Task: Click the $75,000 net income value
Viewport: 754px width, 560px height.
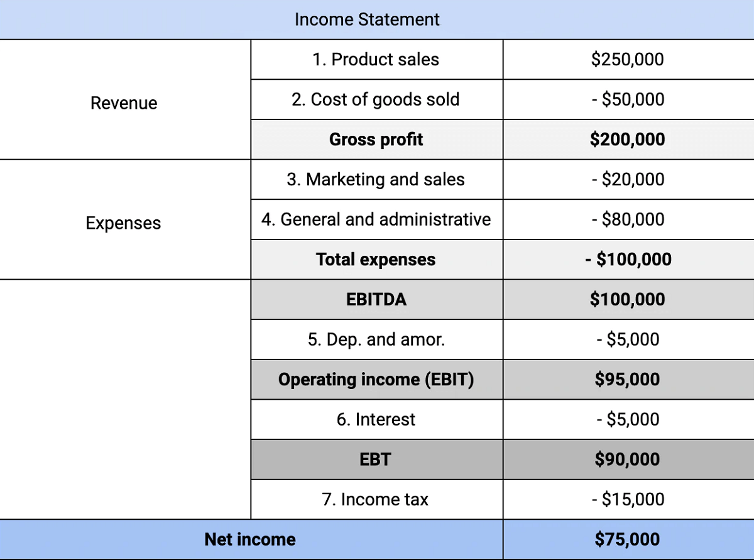Action: (x=628, y=539)
